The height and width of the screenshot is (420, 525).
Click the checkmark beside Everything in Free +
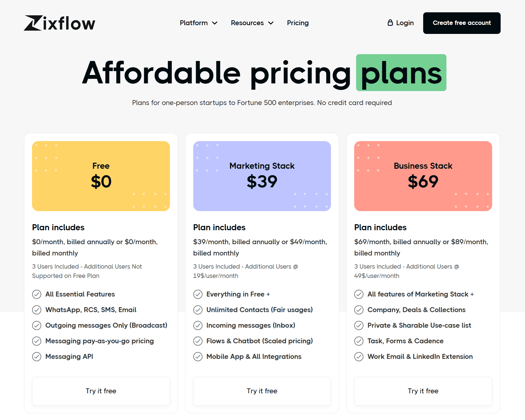point(198,294)
